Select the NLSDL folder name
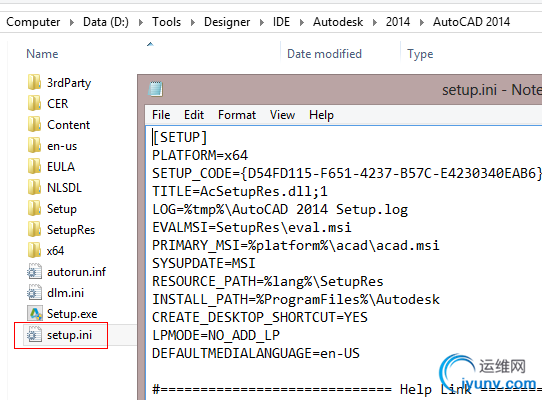The height and width of the screenshot is (400, 542). 64,188
